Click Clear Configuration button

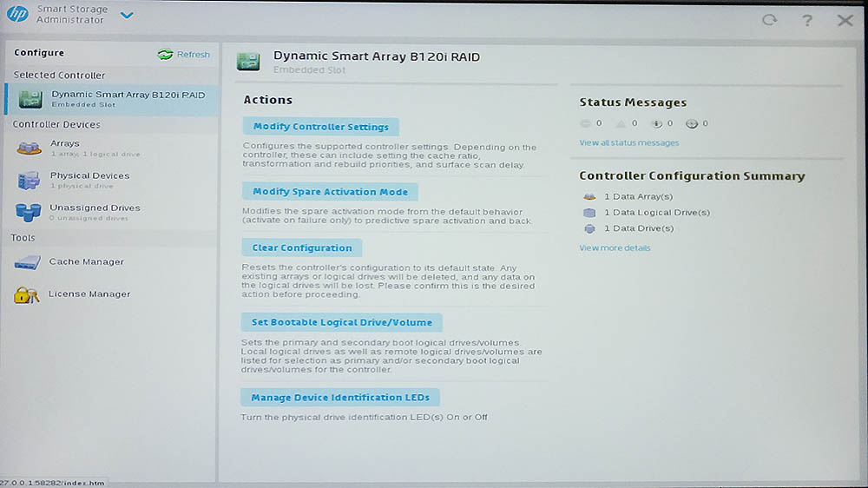[302, 247]
